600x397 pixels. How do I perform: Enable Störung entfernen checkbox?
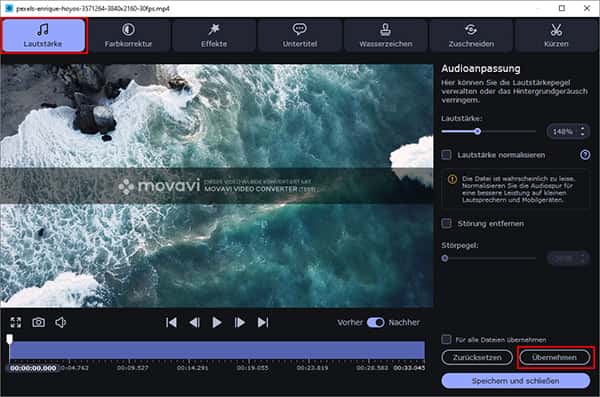click(446, 223)
